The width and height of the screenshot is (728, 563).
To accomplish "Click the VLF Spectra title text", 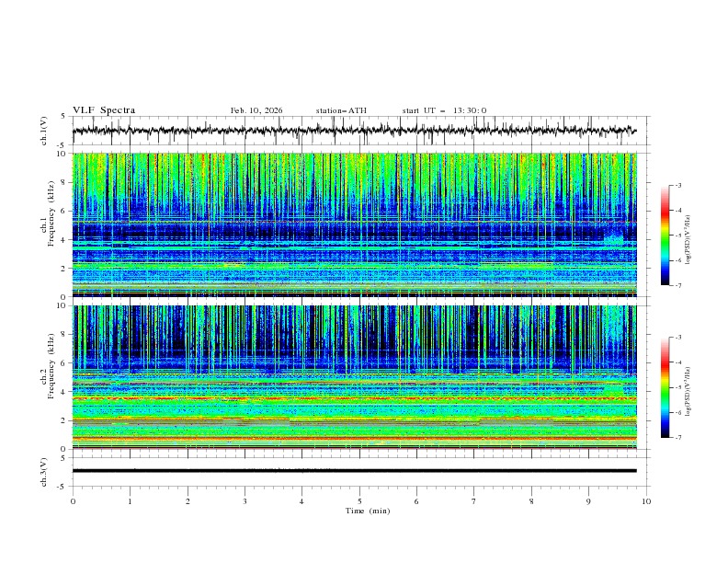I will tap(104, 110).
